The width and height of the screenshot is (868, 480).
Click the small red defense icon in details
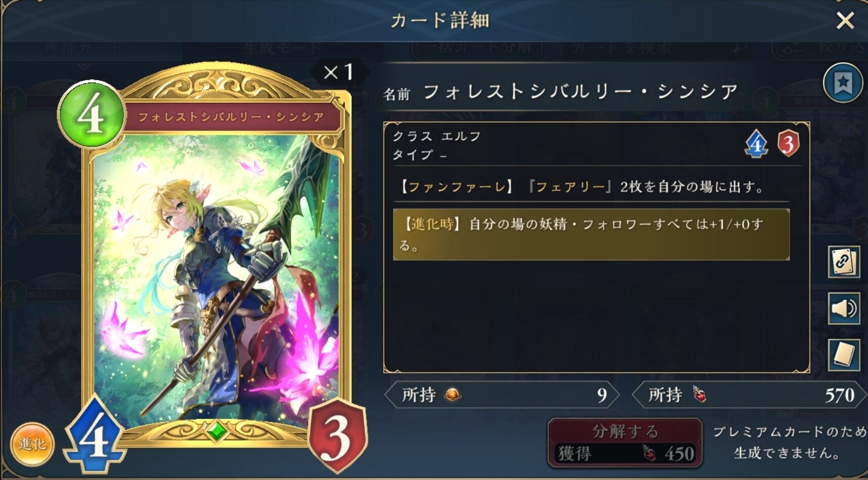(788, 144)
